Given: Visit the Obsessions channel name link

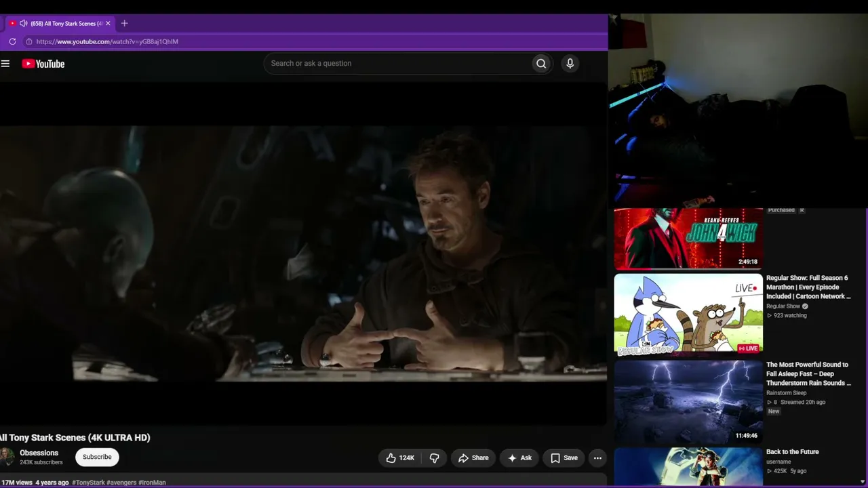Looking at the screenshot, I should (39, 453).
